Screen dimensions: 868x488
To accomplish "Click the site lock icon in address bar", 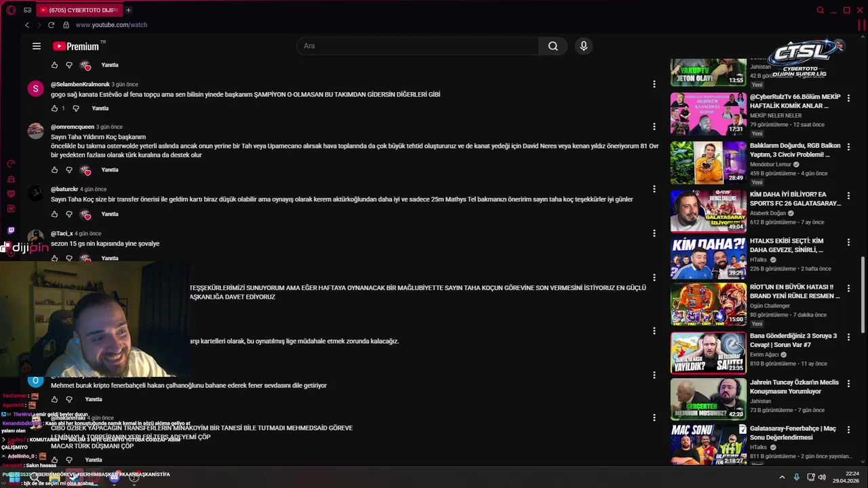I will 66,25.
